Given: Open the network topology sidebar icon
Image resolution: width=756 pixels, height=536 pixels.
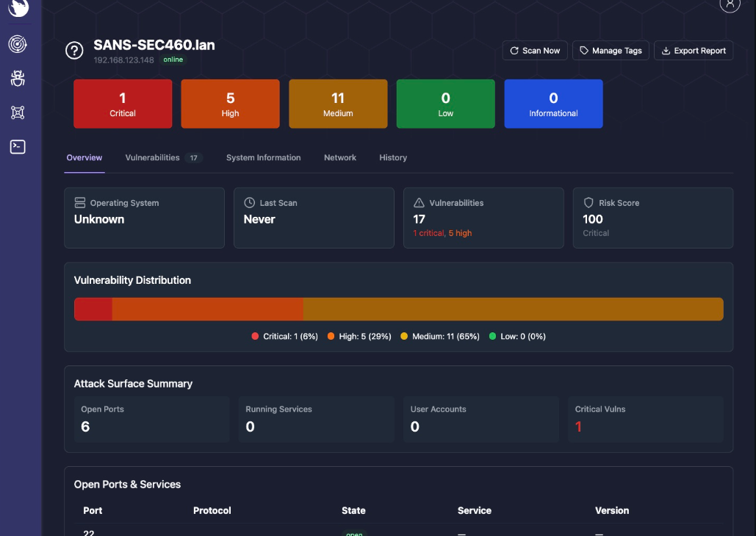Looking at the screenshot, I should [18, 112].
